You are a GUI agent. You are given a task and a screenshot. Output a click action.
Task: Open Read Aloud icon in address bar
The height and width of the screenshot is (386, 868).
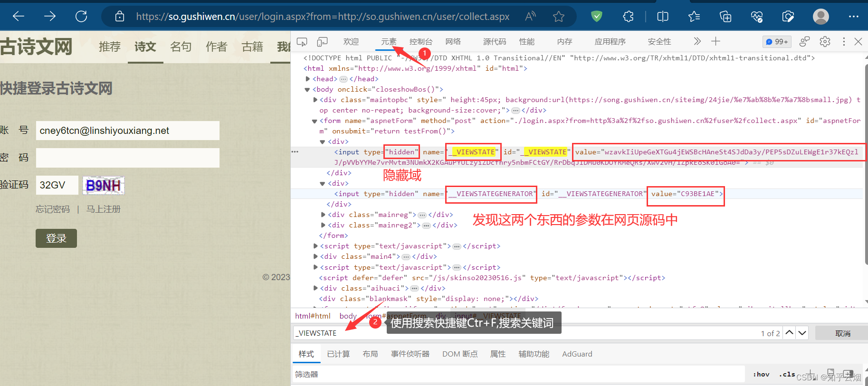coord(531,17)
